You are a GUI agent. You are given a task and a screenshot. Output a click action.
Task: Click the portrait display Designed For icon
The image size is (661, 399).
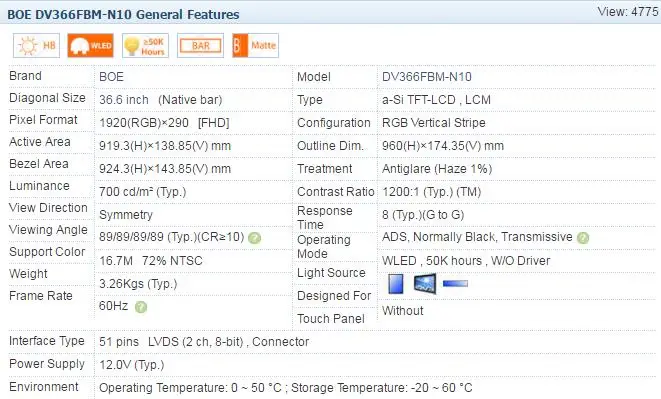pyautogui.click(x=395, y=283)
